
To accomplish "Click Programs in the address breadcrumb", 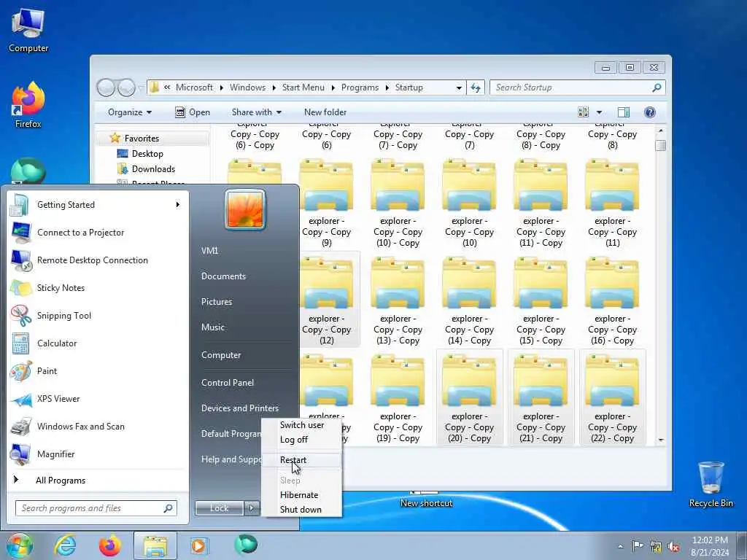I will pyautogui.click(x=360, y=87).
